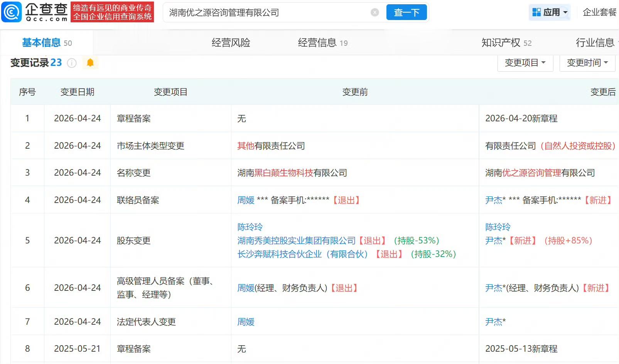Switch to the 经营风险 tab
Image resolution: width=619 pixels, height=364 pixels.
[x=231, y=43]
